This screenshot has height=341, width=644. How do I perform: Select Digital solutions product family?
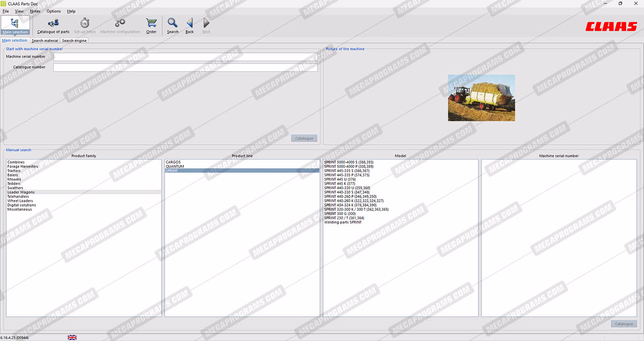(x=83, y=205)
